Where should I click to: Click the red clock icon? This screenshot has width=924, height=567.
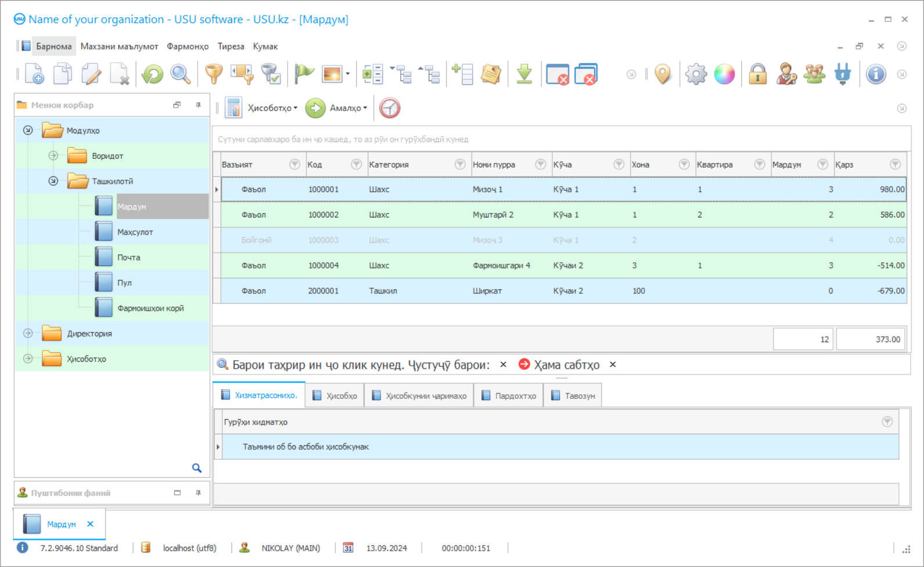point(390,108)
